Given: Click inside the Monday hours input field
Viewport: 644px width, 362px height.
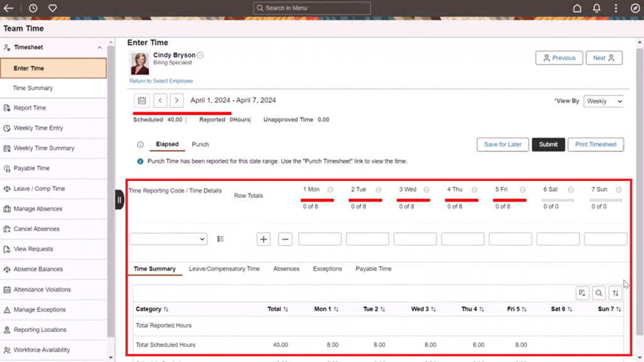Looking at the screenshot, I should [319, 239].
